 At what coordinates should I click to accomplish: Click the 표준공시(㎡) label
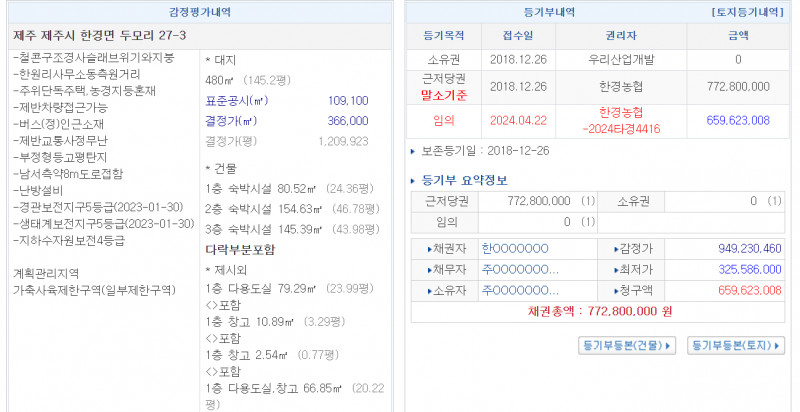[236, 101]
